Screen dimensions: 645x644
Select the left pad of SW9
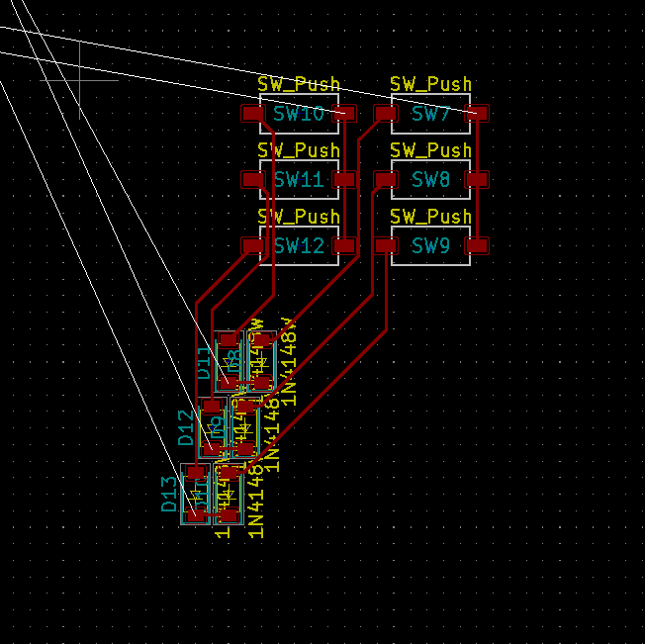(385, 245)
